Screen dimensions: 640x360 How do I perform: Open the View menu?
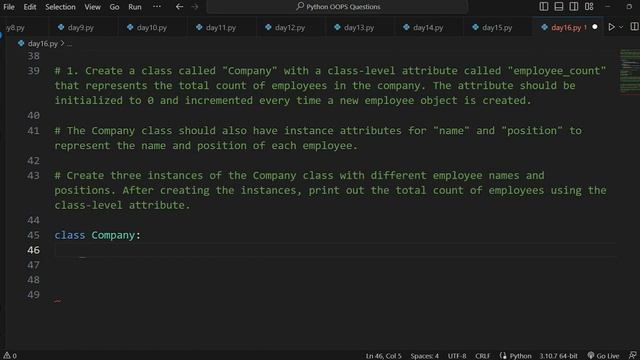tap(92, 7)
